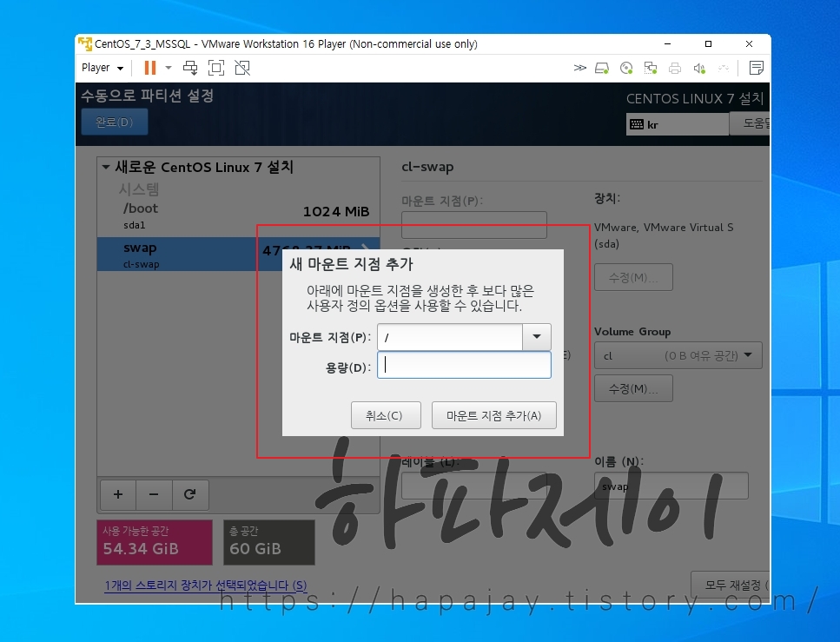
Task: Click the cl-swap heading text
Action: pos(427,167)
